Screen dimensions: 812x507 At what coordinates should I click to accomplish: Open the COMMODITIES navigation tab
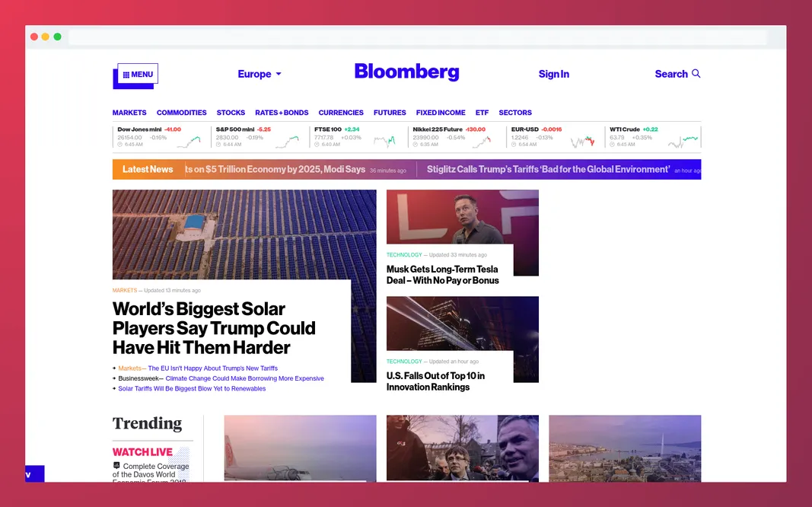(x=181, y=113)
